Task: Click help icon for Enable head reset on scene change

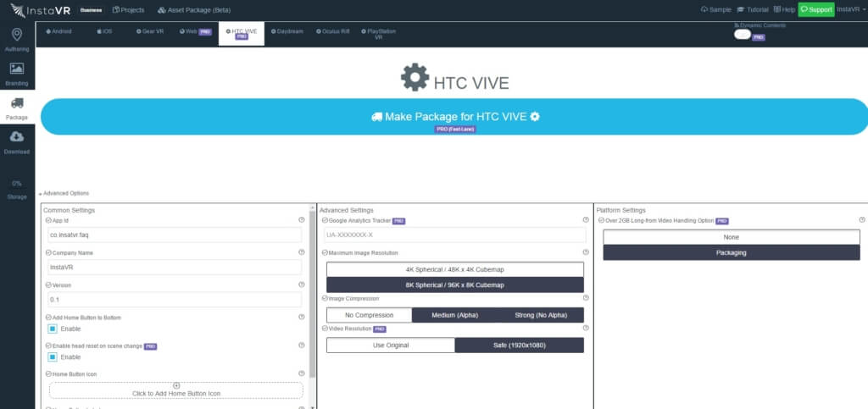Action: click(x=302, y=345)
